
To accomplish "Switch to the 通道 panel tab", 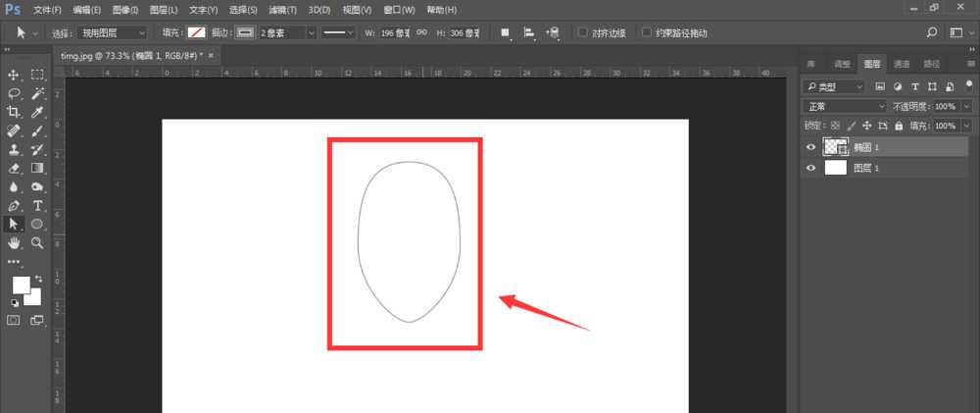I will click(902, 64).
